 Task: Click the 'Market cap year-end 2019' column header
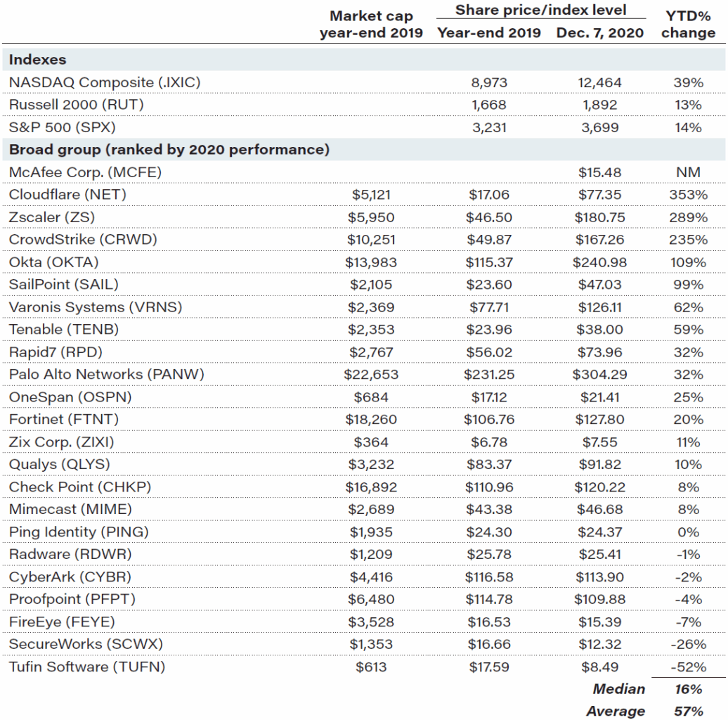pyautogui.click(x=371, y=25)
